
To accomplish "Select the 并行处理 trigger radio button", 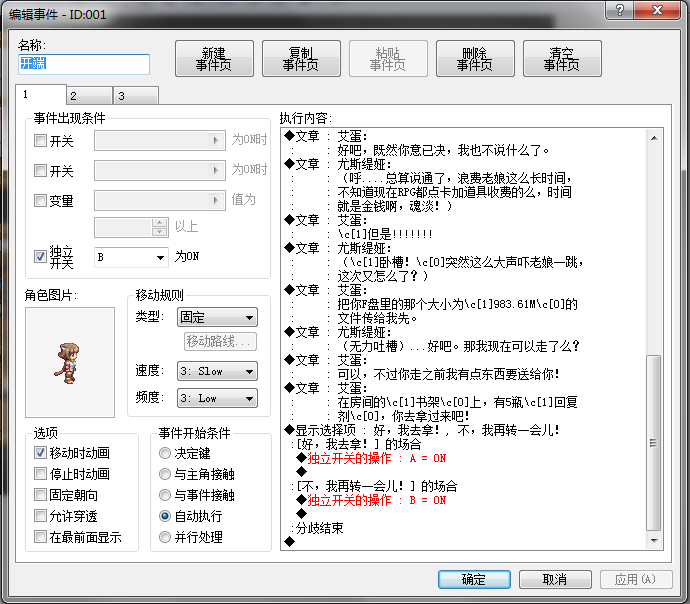I will (x=165, y=537).
